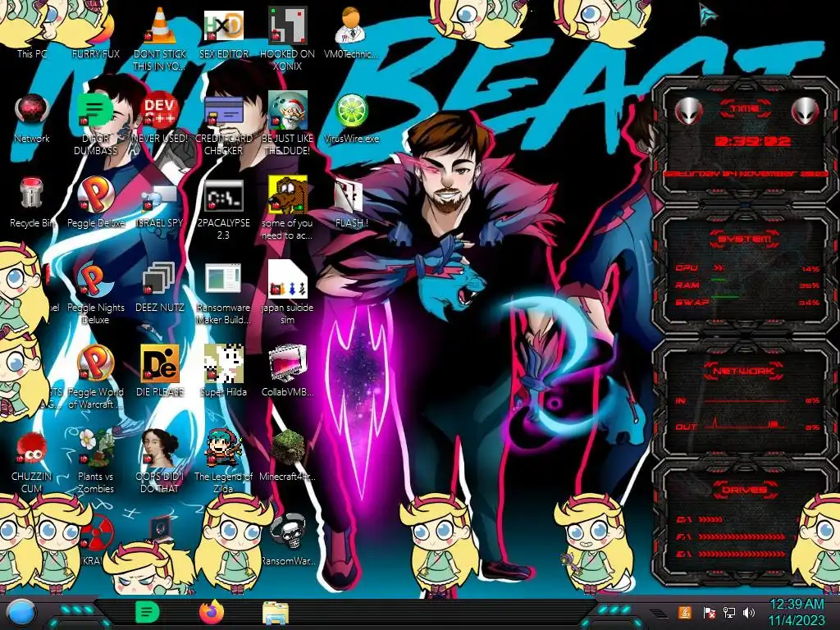
Task: Click the gadget's TIME header
Action: coord(745,109)
